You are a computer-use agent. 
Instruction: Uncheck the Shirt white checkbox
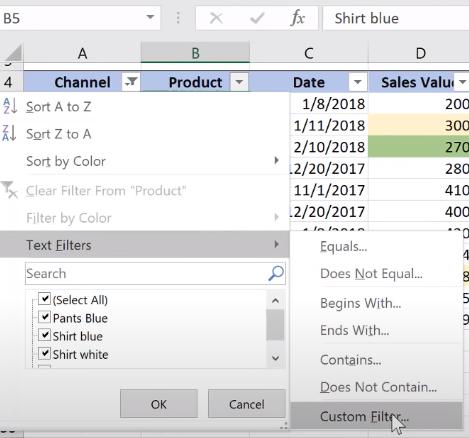(44, 353)
